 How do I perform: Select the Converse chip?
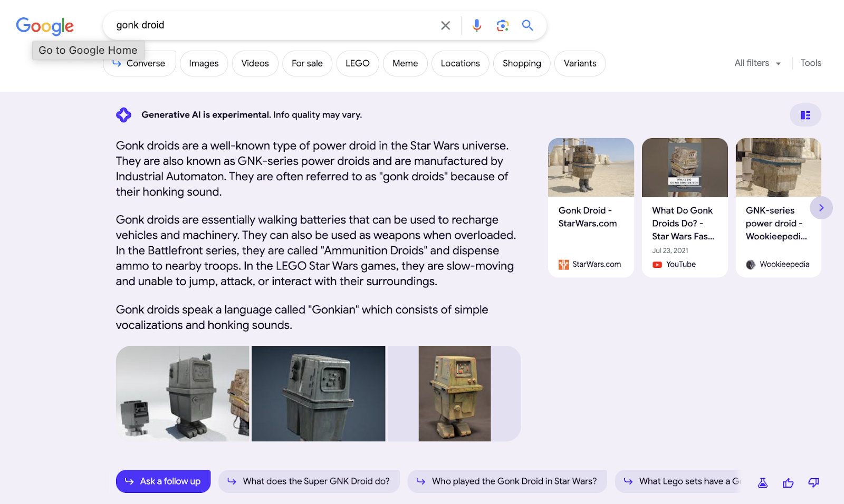tap(140, 63)
